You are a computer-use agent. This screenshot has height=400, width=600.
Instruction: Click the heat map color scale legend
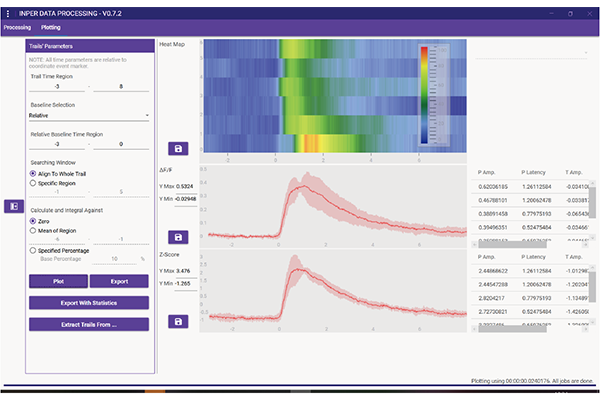click(427, 95)
